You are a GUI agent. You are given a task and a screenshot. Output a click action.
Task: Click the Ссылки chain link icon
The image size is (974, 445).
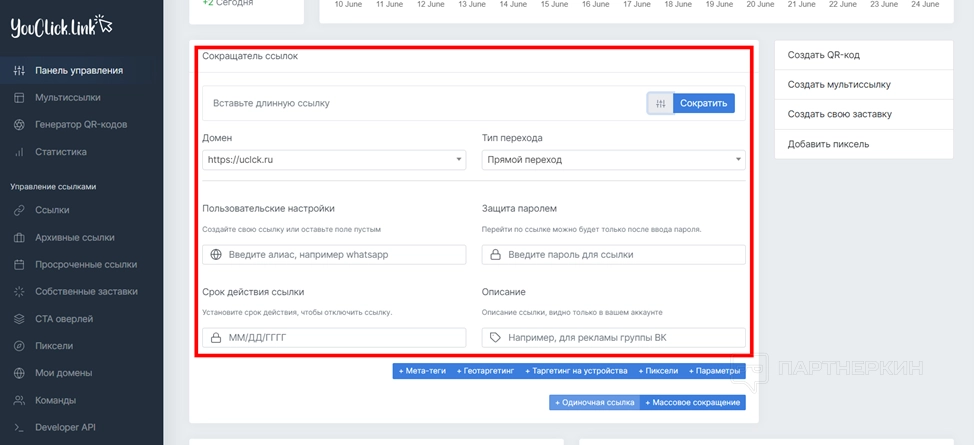click(19, 210)
